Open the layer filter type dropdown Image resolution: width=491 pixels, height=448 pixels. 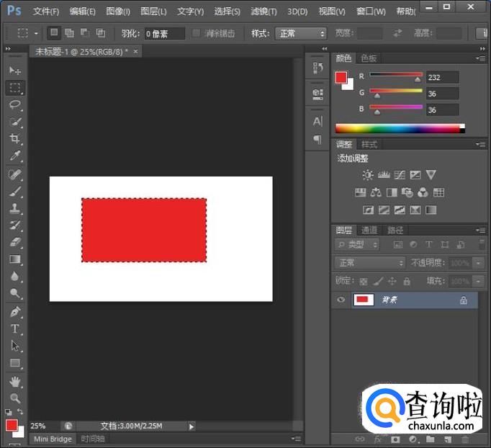click(357, 245)
